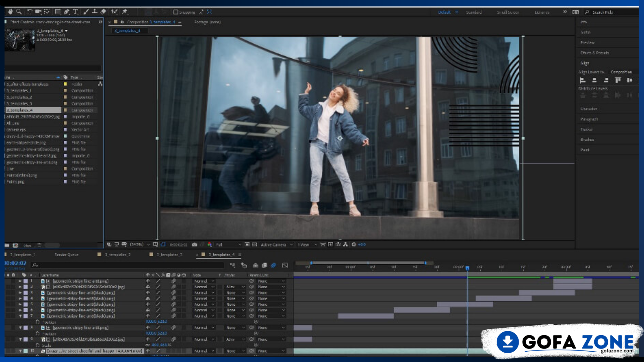Screen dimensions: 644x362
Task: Open the composition mini-flowchart icon in timeline
Action: pos(232,265)
